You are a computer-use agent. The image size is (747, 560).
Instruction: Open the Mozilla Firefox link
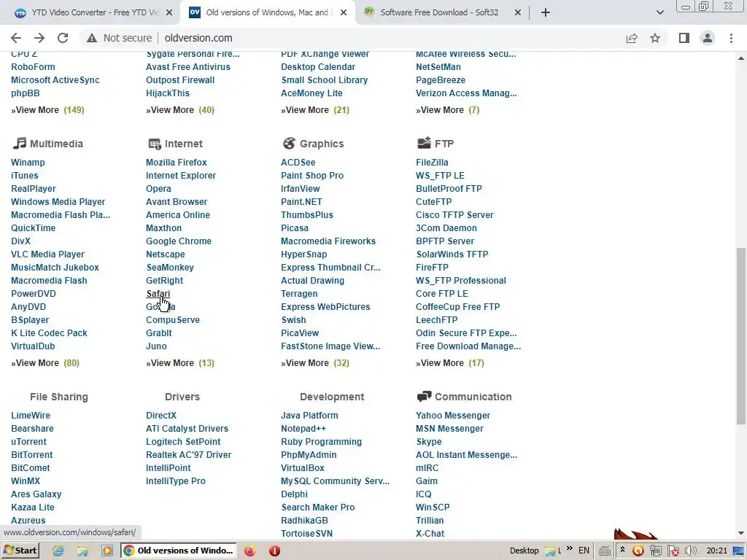pyautogui.click(x=177, y=163)
